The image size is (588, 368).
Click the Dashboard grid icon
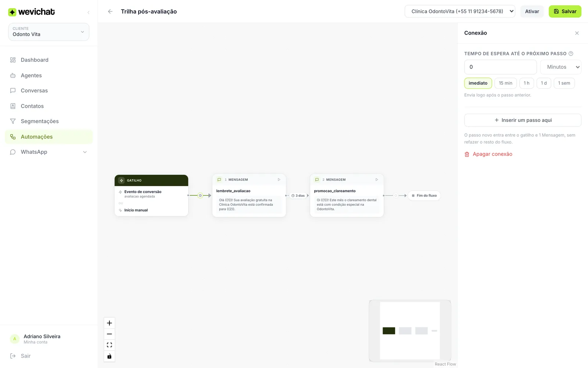coord(13,60)
